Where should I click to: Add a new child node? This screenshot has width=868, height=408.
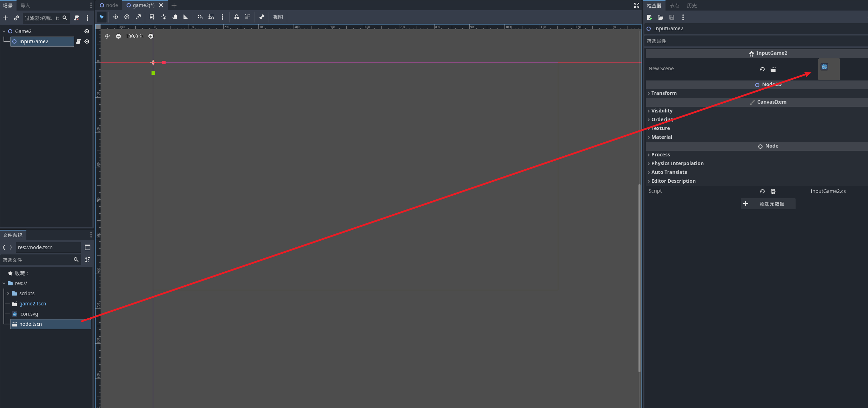pyautogui.click(x=5, y=18)
